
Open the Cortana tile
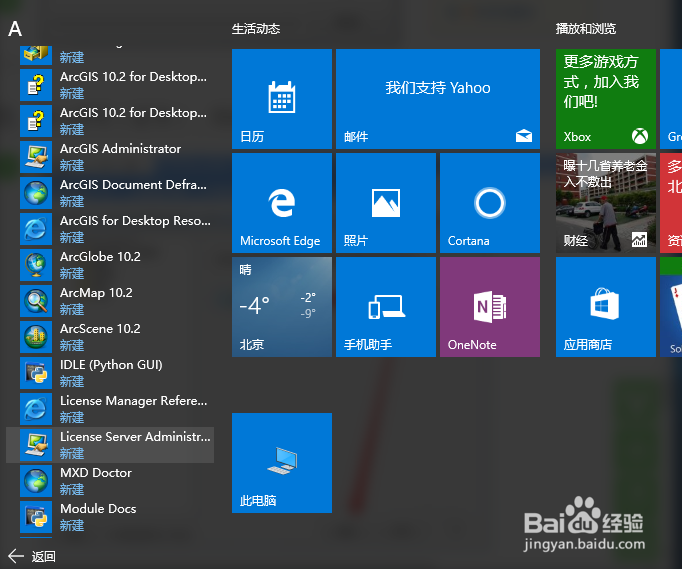click(x=490, y=203)
